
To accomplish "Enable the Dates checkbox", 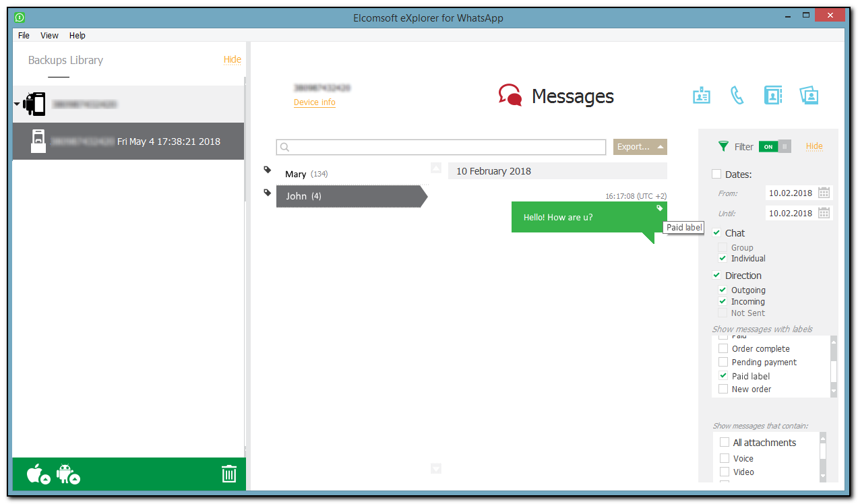I will click(x=716, y=175).
